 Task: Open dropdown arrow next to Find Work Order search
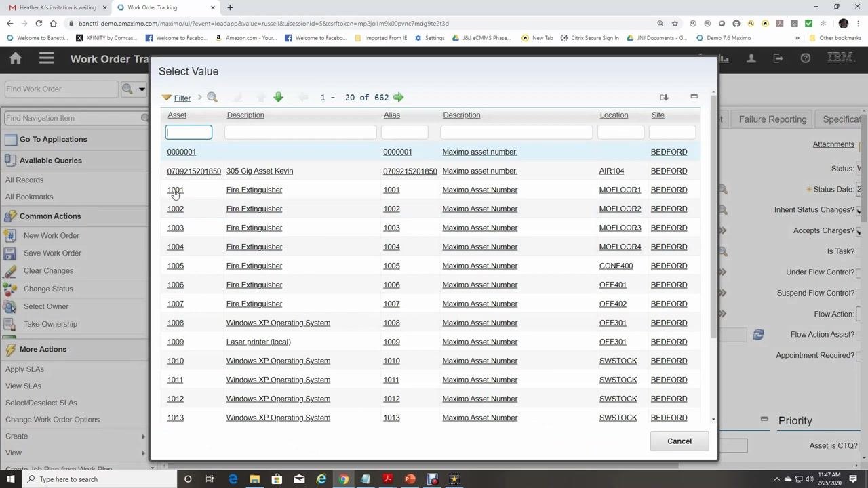(x=142, y=89)
